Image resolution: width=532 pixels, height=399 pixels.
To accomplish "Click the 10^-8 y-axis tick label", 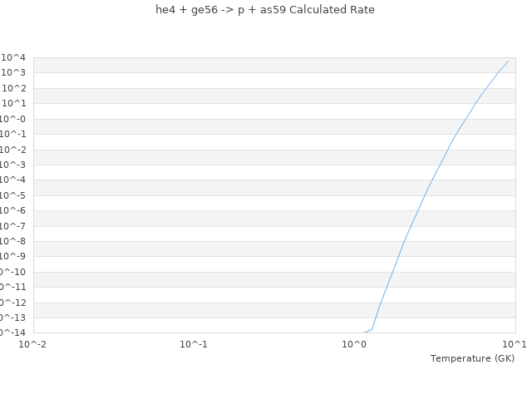I will click(14, 241).
